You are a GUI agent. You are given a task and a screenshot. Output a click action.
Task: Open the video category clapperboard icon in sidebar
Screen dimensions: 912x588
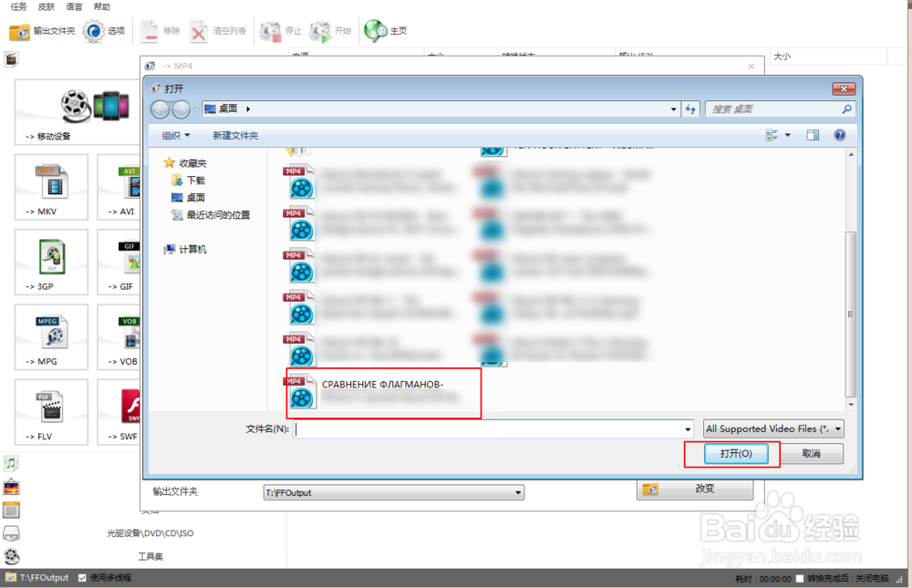11,58
